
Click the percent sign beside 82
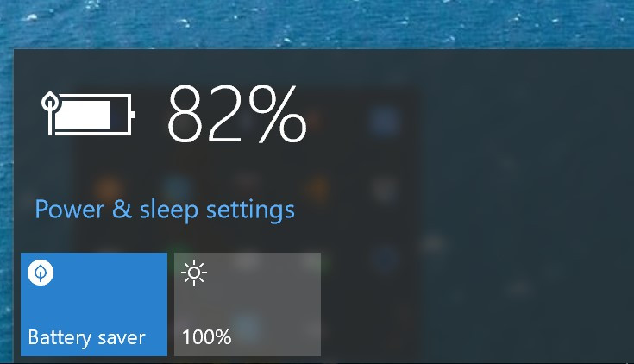(278, 115)
